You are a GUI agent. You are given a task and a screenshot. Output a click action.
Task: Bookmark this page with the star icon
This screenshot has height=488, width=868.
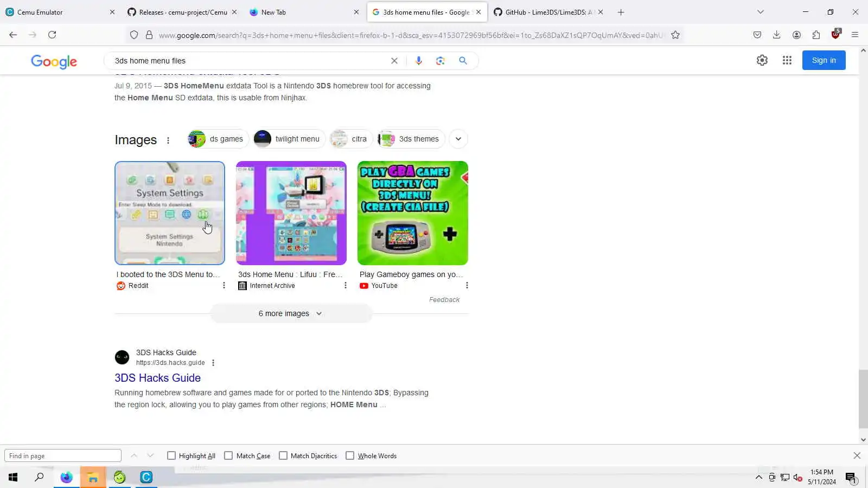pos(675,35)
